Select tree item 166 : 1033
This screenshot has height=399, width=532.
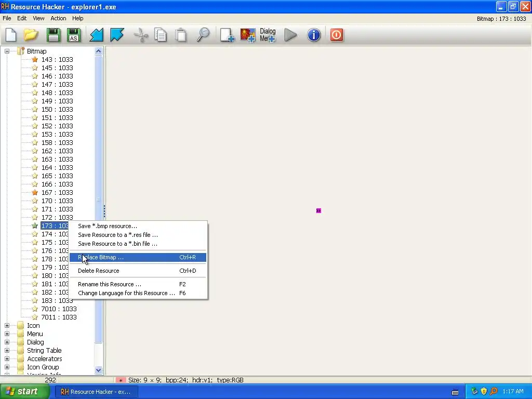pyautogui.click(x=57, y=184)
